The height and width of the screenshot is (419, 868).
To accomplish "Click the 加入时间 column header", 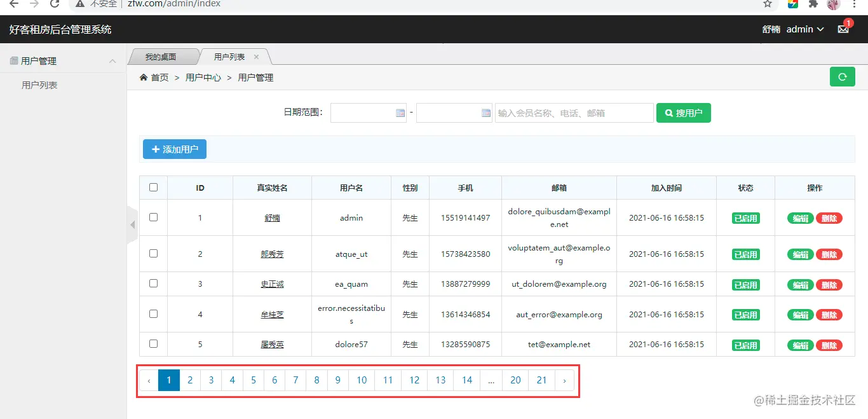I will point(666,188).
